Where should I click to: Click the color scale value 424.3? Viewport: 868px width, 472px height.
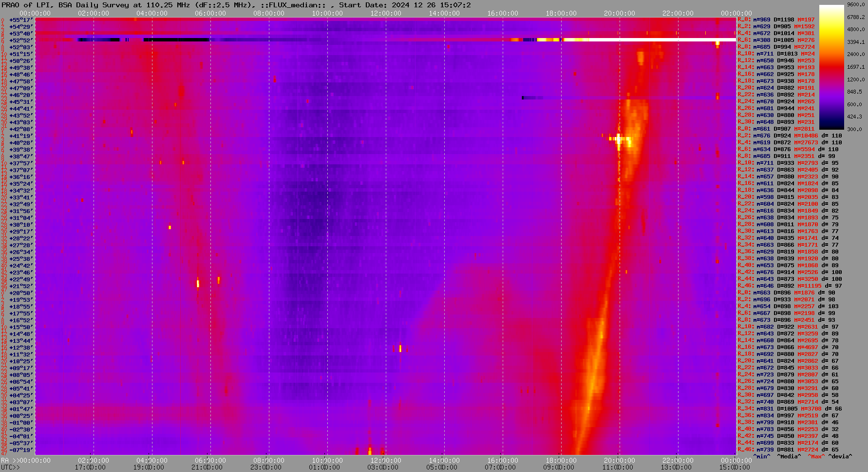(x=855, y=117)
